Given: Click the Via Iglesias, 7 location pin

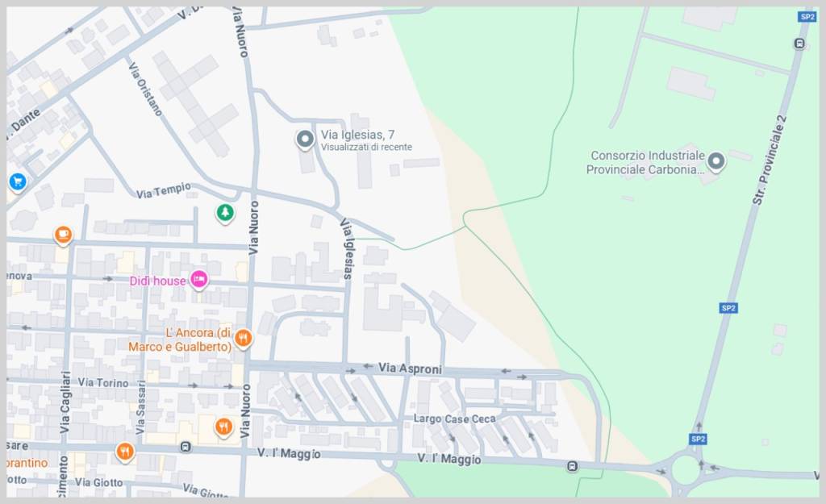Looking at the screenshot, I should click(305, 140).
